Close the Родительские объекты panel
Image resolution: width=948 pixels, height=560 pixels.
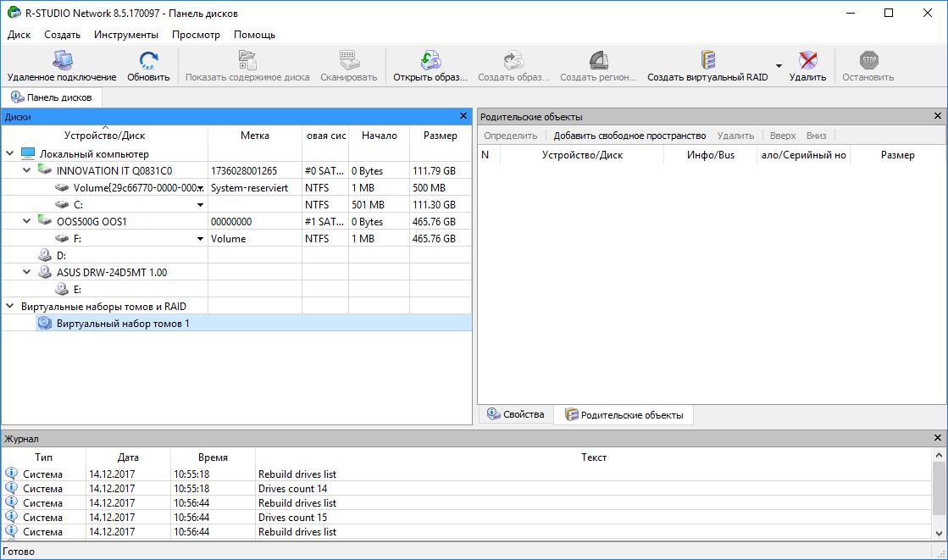click(937, 116)
